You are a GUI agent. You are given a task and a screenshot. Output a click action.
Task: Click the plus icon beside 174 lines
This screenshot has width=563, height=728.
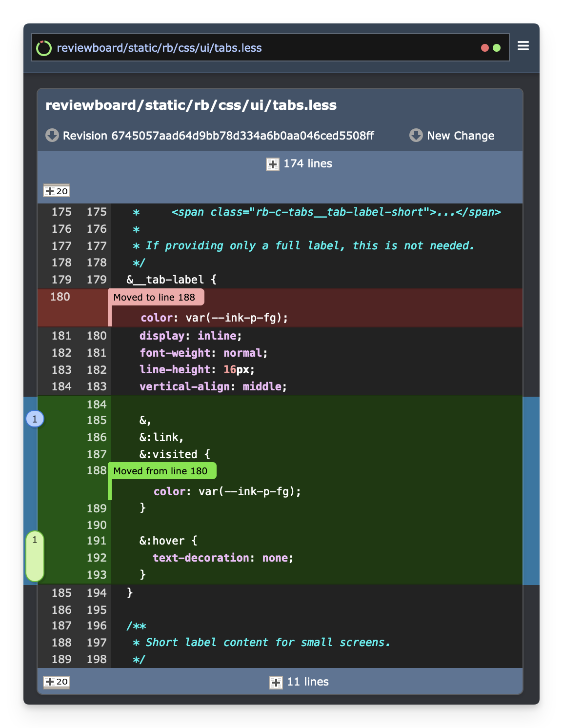(272, 164)
